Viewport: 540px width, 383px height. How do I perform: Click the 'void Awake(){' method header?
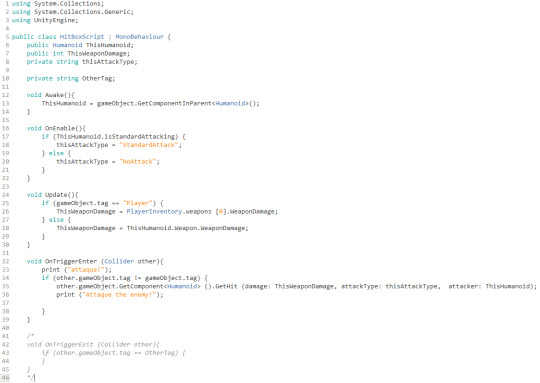51,95
